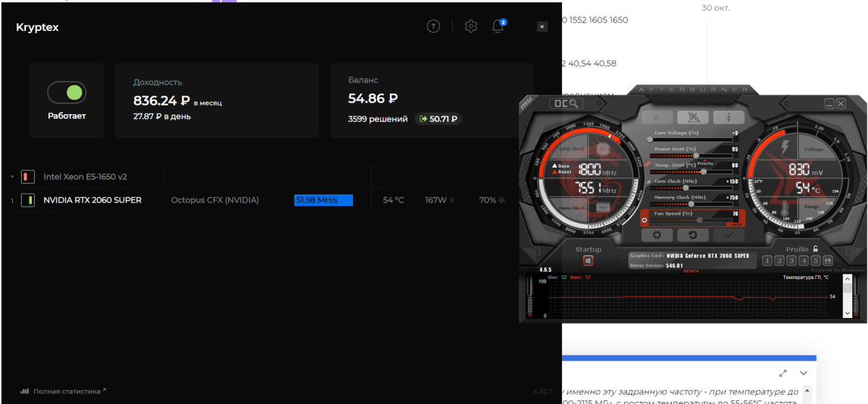
Task: Toggle the NVIDIA RTX 2060 SUPER device switch
Action: pyautogui.click(x=28, y=200)
